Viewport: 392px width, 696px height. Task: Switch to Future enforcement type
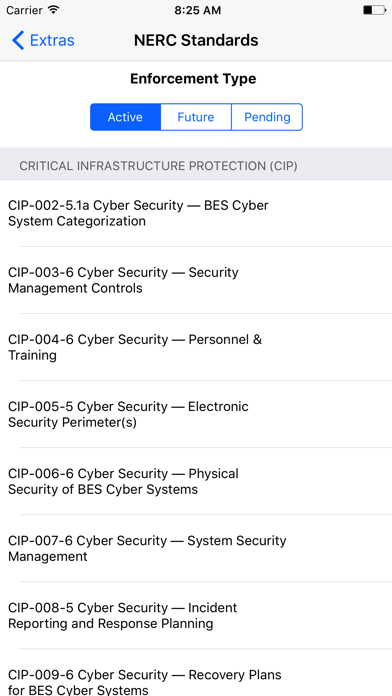click(x=196, y=117)
